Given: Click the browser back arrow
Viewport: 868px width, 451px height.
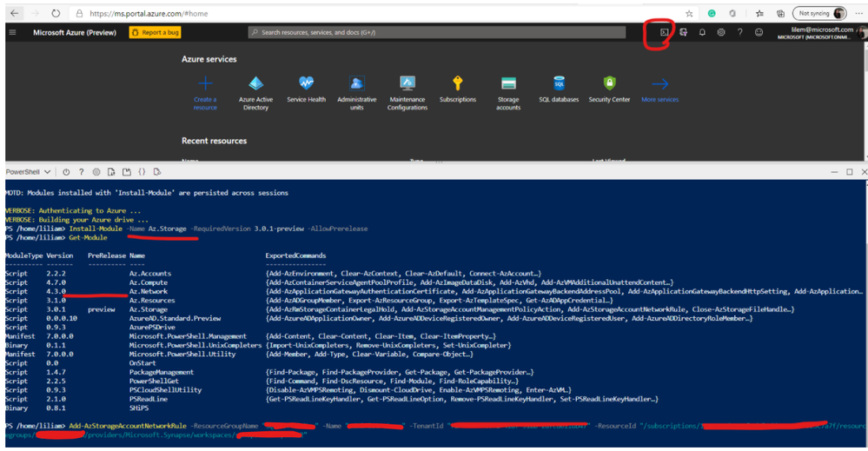Looking at the screenshot, I should pos(15,13).
